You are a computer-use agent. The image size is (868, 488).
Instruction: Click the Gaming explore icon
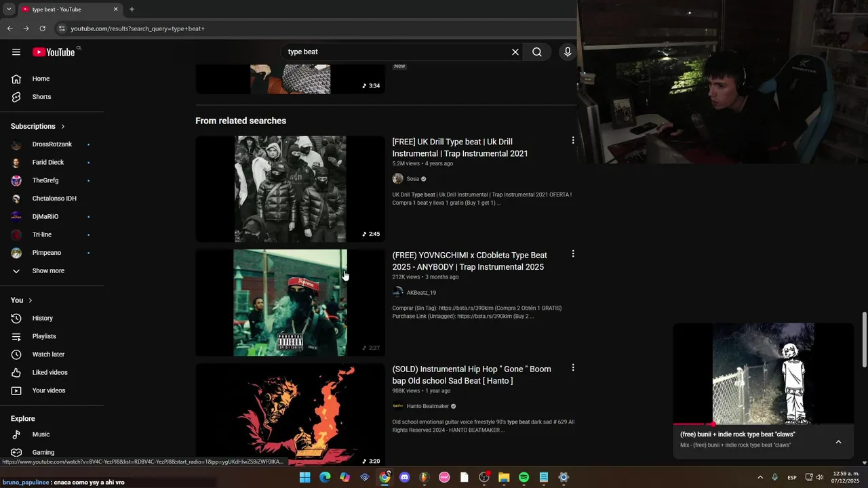coord(16,453)
